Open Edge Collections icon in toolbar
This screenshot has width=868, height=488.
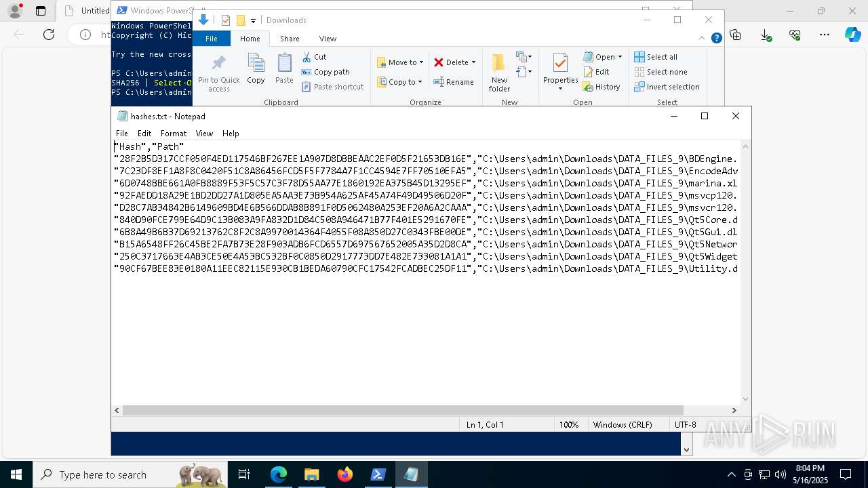[x=736, y=35]
